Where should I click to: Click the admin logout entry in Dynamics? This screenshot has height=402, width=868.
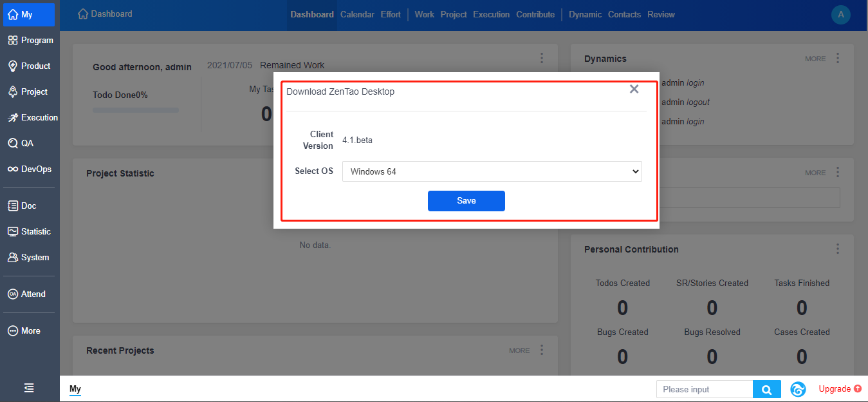click(686, 102)
